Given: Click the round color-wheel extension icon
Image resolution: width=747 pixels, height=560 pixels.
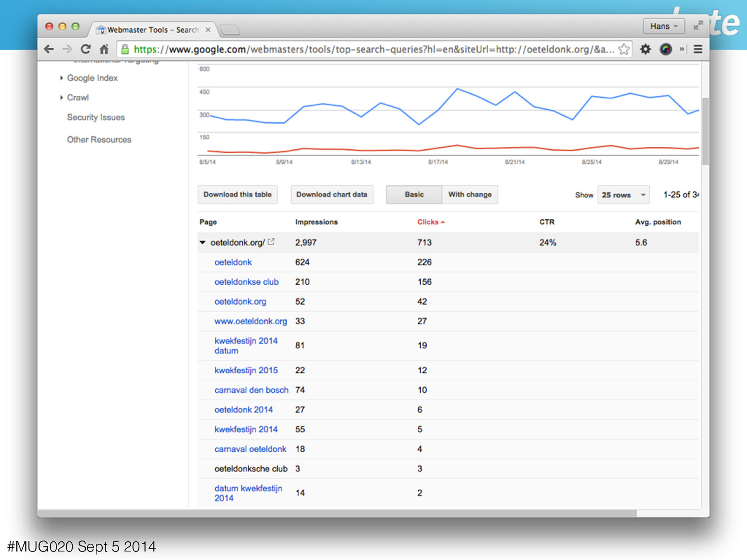Looking at the screenshot, I should [x=666, y=49].
